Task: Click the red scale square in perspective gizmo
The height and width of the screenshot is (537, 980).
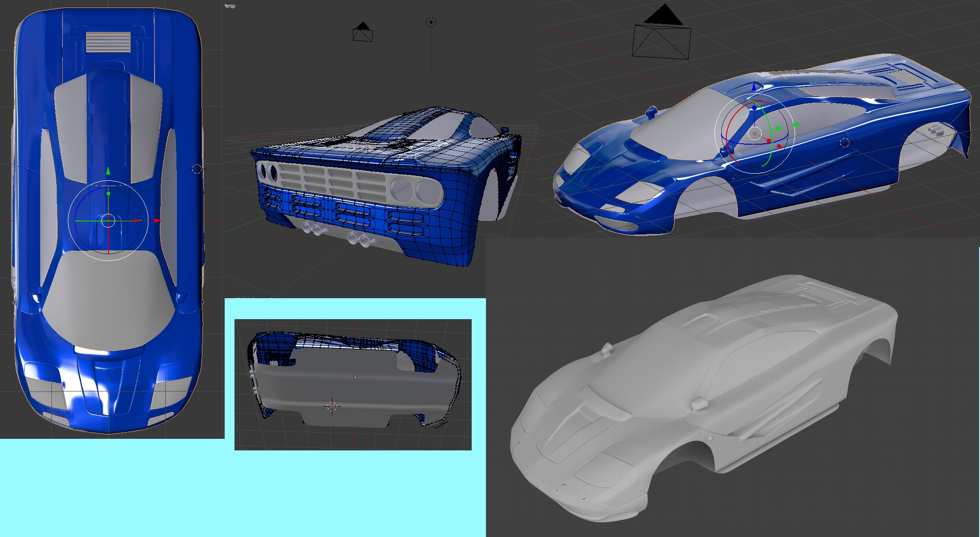Action: [769, 141]
